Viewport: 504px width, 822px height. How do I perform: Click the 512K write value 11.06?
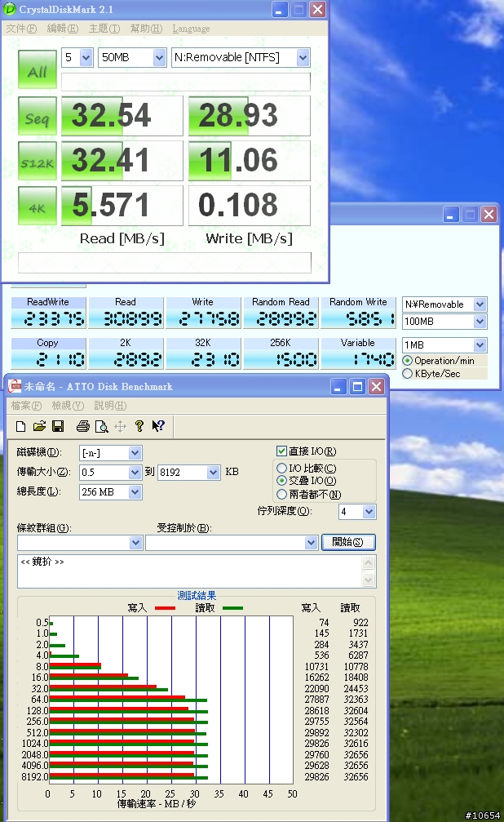pyautogui.click(x=250, y=161)
